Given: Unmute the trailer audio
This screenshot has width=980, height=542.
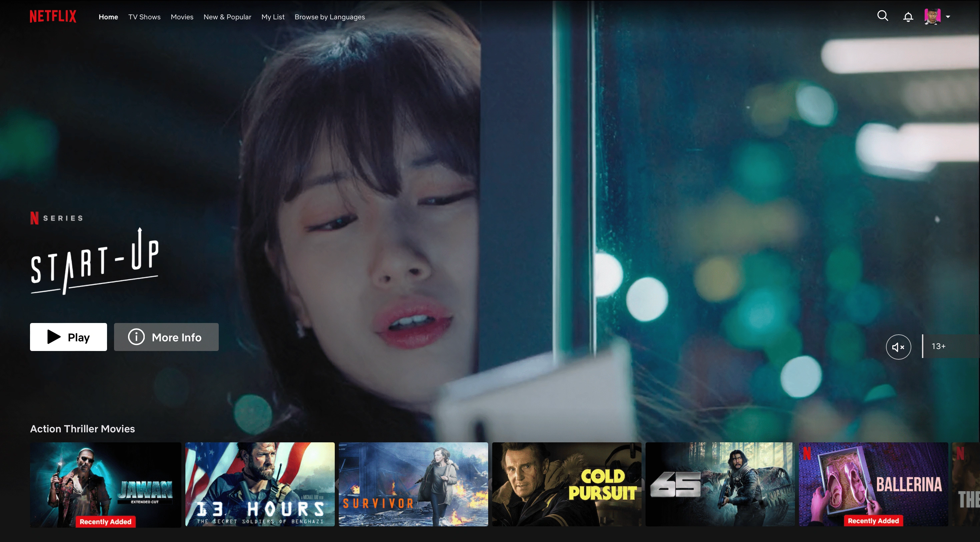Looking at the screenshot, I should 898,346.
